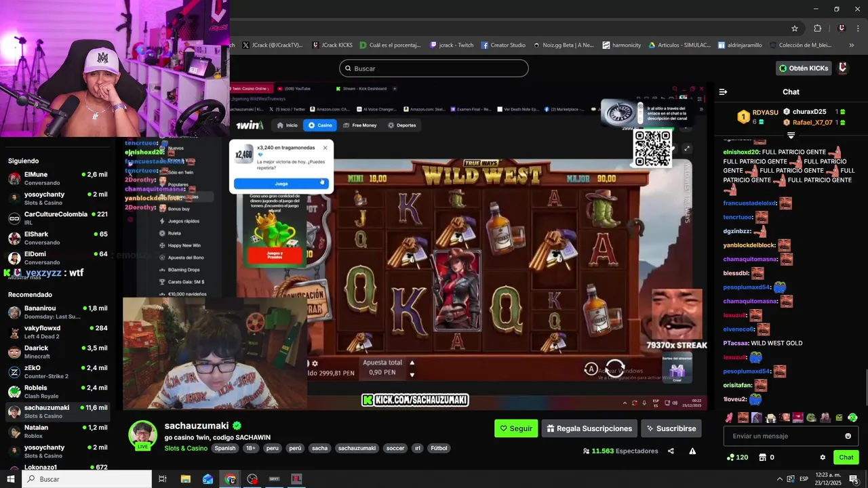This screenshot has height=488, width=868.
Task: Select the Spanish tag
Action: [225, 448]
